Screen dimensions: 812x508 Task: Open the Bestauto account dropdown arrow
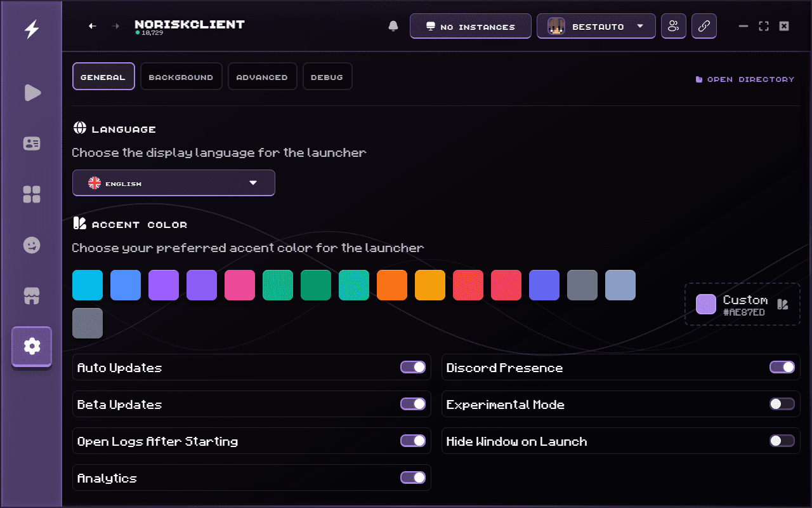[x=640, y=26]
